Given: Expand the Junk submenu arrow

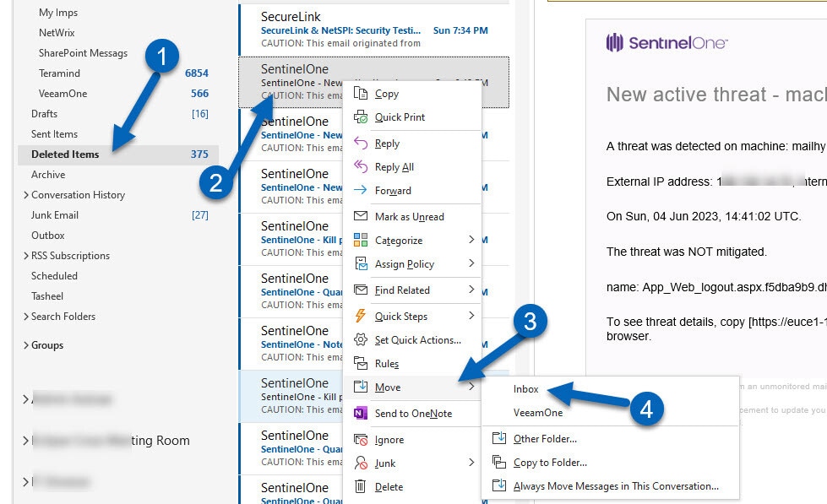Looking at the screenshot, I should [x=471, y=463].
